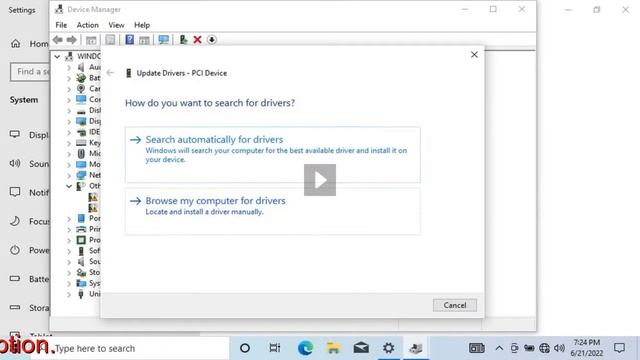640x360 pixels.
Task: Click the Monitors device category icon
Action: point(81,164)
